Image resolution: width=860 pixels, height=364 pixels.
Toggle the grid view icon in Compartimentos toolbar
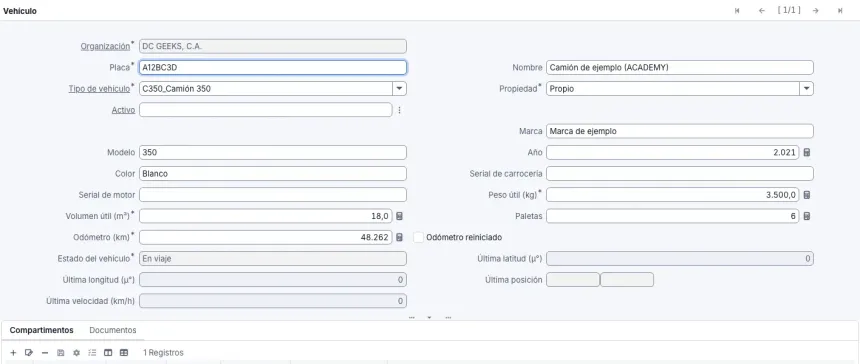coord(124,352)
